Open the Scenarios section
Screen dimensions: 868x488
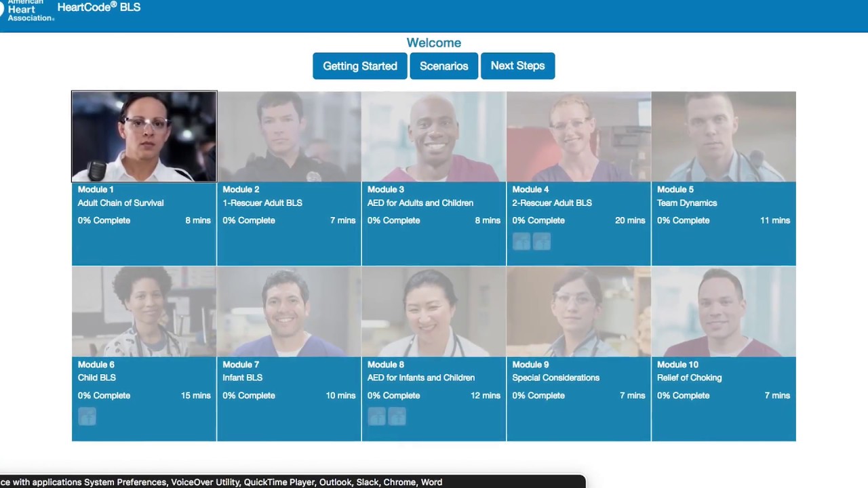point(444,66)
